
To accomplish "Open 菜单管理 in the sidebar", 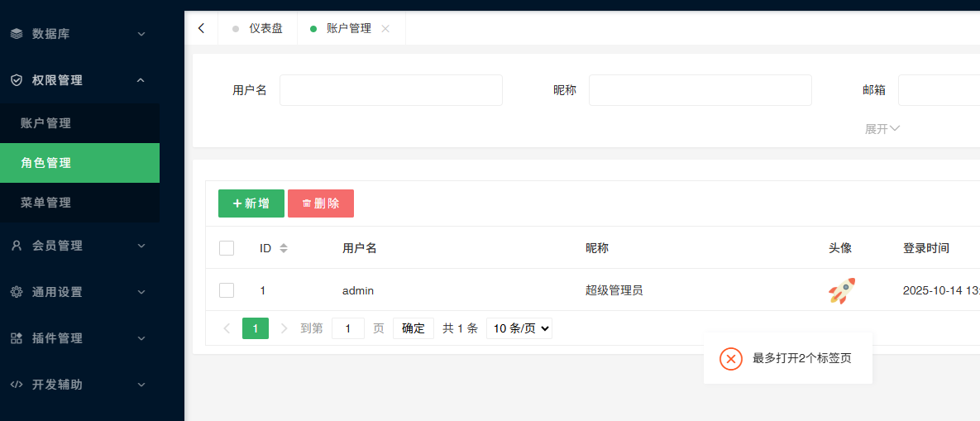I will point(46,203).
